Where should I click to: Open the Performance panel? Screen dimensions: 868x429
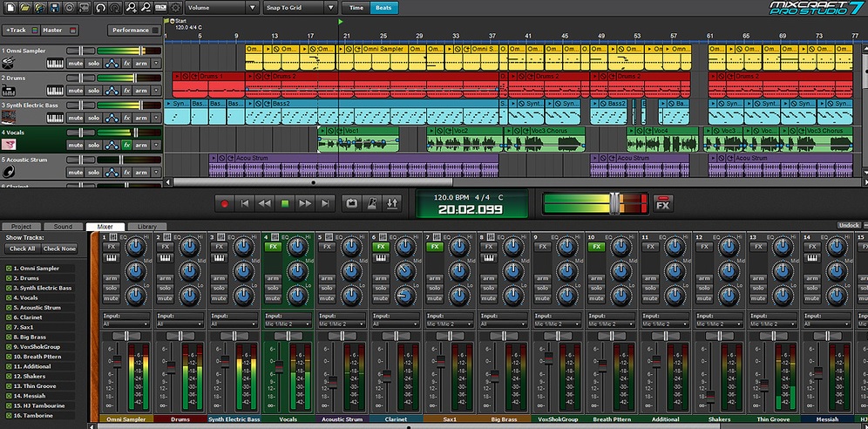134,30
